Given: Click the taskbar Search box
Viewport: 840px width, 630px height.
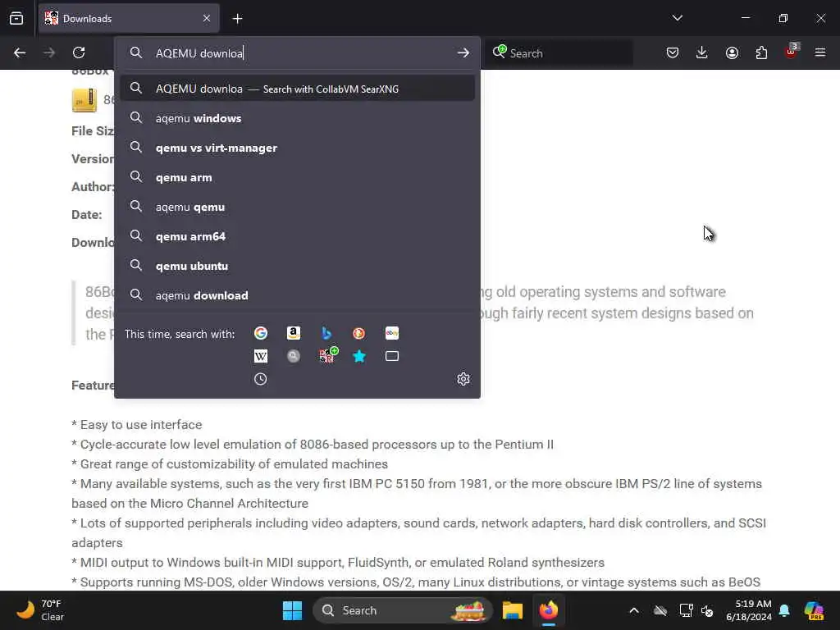Looking at the screenshot, I should (402, 610).
